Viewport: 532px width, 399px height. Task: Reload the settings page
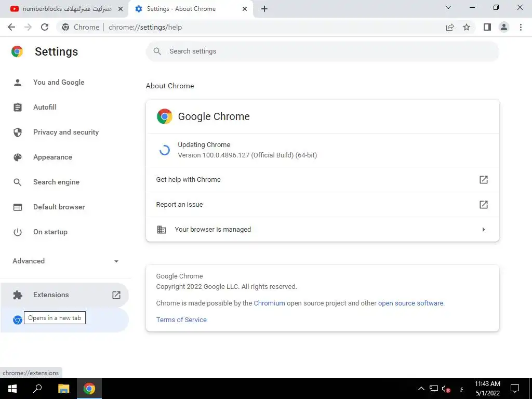coord(45,27)
